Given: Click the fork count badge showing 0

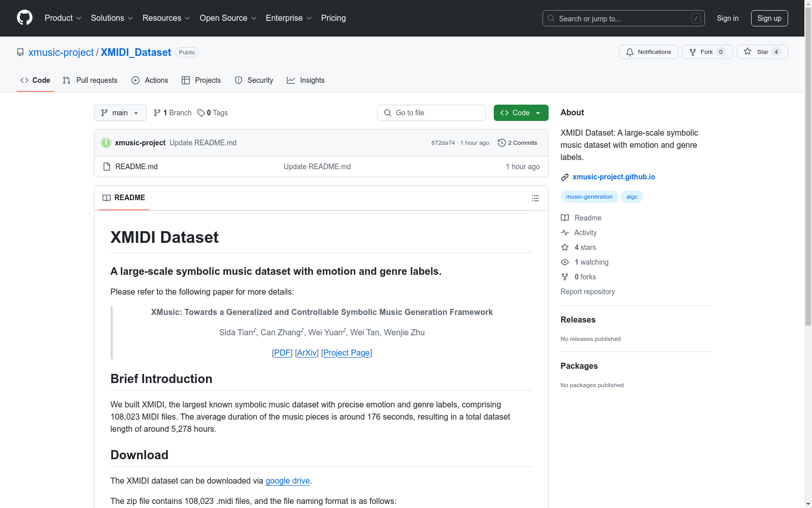Looking at the screenshot, I should pyautogui.click(x=721, y=52).
